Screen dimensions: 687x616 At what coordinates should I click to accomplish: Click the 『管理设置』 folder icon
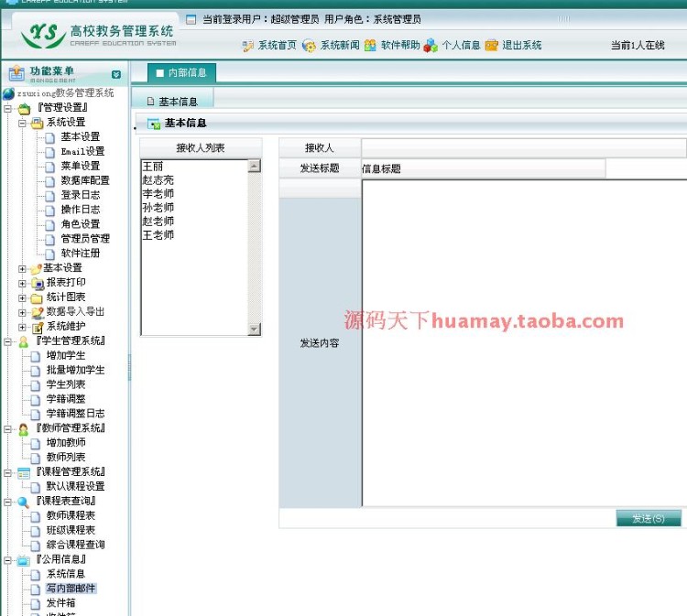point(24,108)
